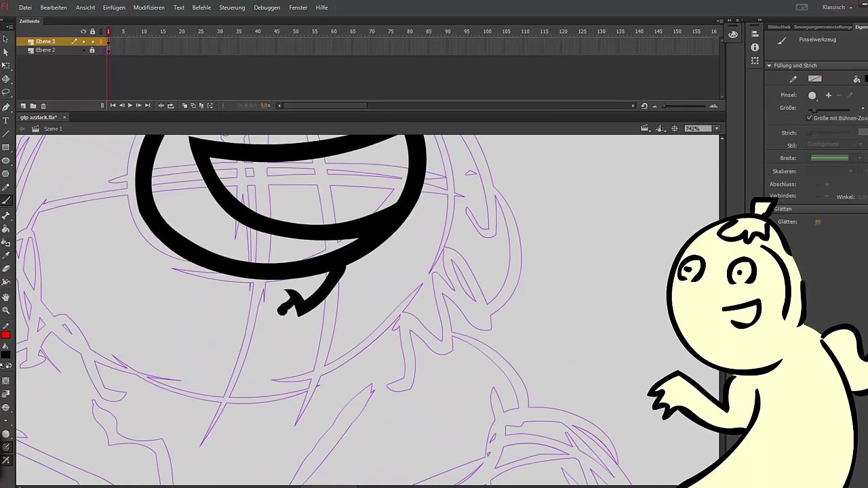Screen dimensions: 868x488
Task: Collapse the 'Füllung und Strich' section
Action: tap(769, 66)
